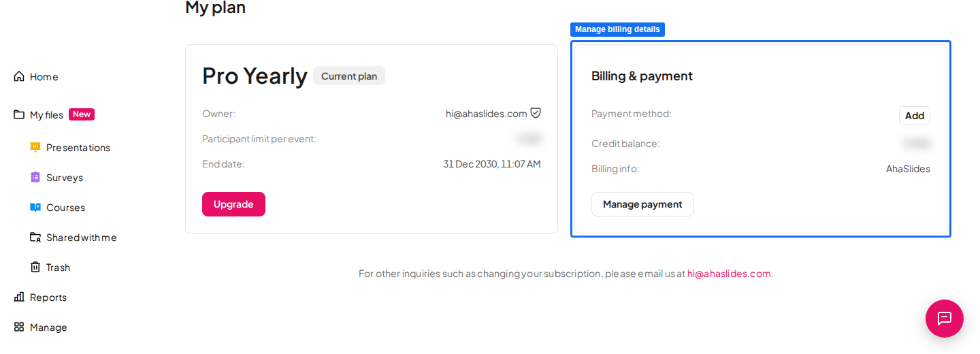Click the Participant limit per event label
This screenshot has width=980, height=354.
click(259, 139)
